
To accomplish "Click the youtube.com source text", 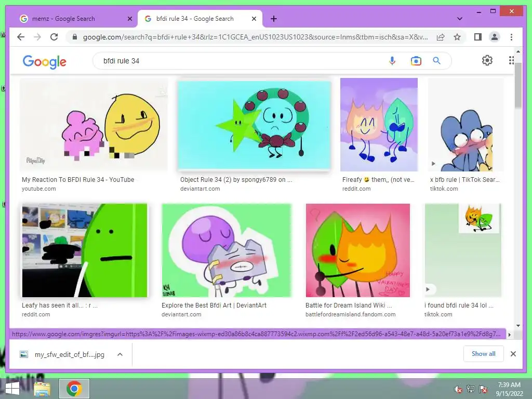I will (x=38, y=189).
